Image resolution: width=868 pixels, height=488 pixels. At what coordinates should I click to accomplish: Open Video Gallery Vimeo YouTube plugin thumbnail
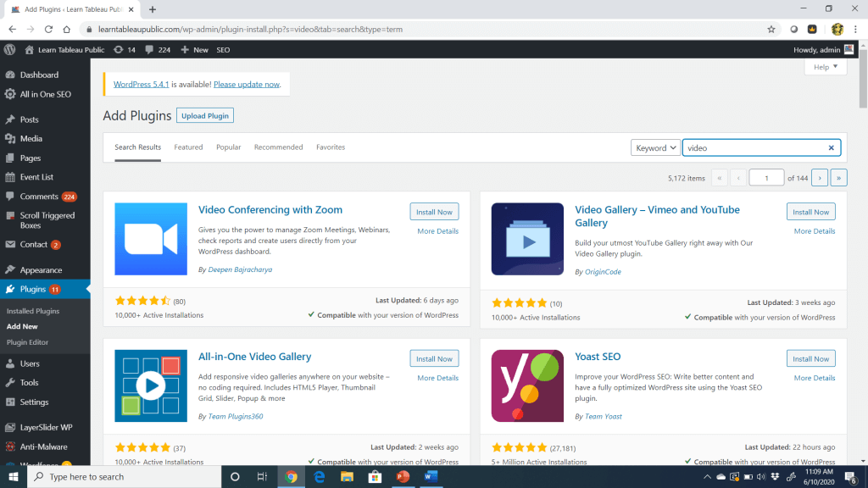[527, 239]
